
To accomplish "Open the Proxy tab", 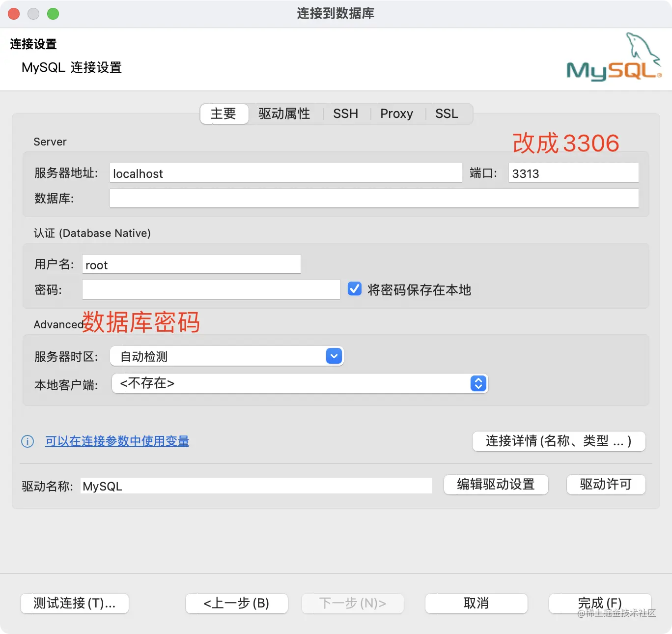I will click(396, 114).
